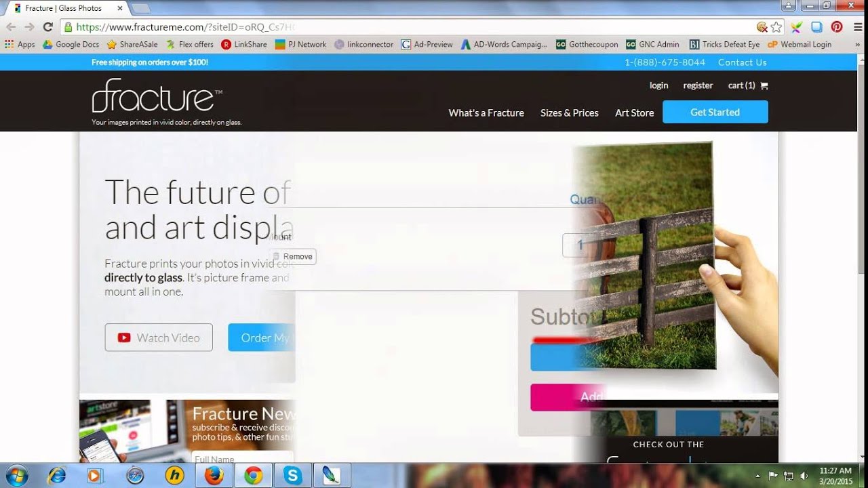
Task: Open the yellow h taskbar icon
Action: tap(174, 476)
